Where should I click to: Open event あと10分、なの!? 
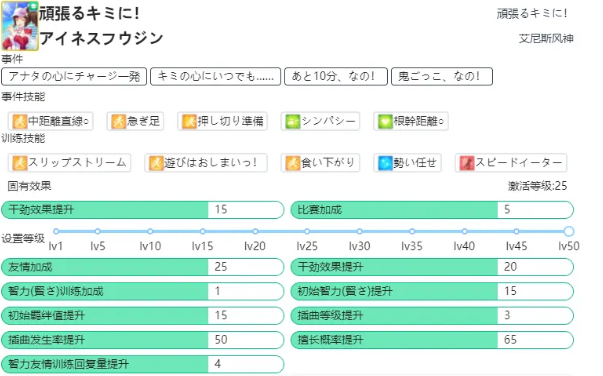[x=336, y=77]
